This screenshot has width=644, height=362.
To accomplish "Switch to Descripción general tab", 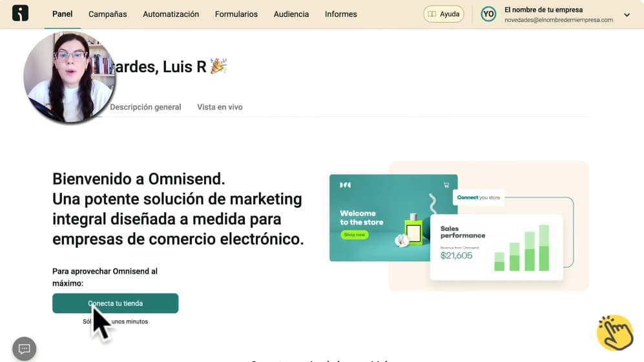I will [145, 107].
